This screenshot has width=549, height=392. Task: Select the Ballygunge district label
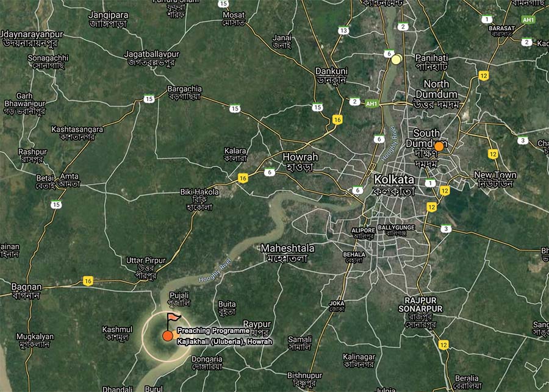396,230
